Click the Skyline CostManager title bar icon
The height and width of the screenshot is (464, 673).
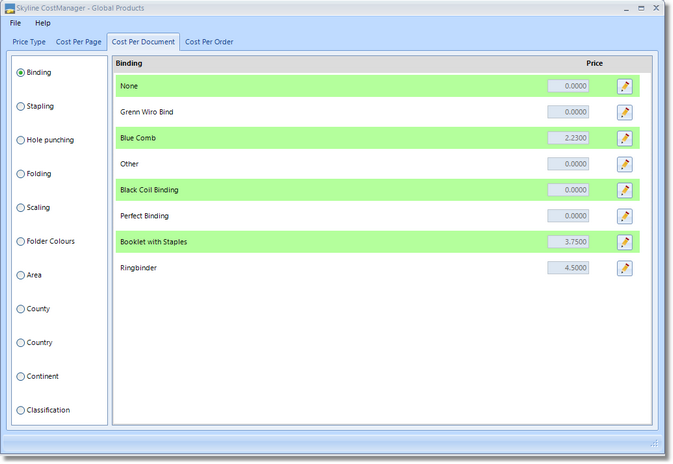[9, 8]
